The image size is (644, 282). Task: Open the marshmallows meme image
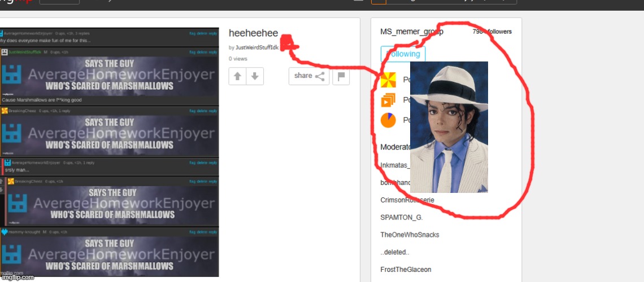(110, 152)
